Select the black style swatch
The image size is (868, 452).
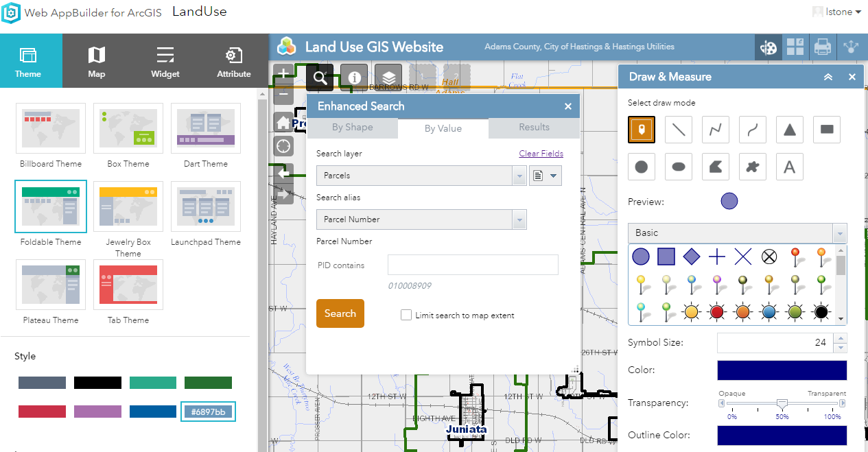[98, 383]
